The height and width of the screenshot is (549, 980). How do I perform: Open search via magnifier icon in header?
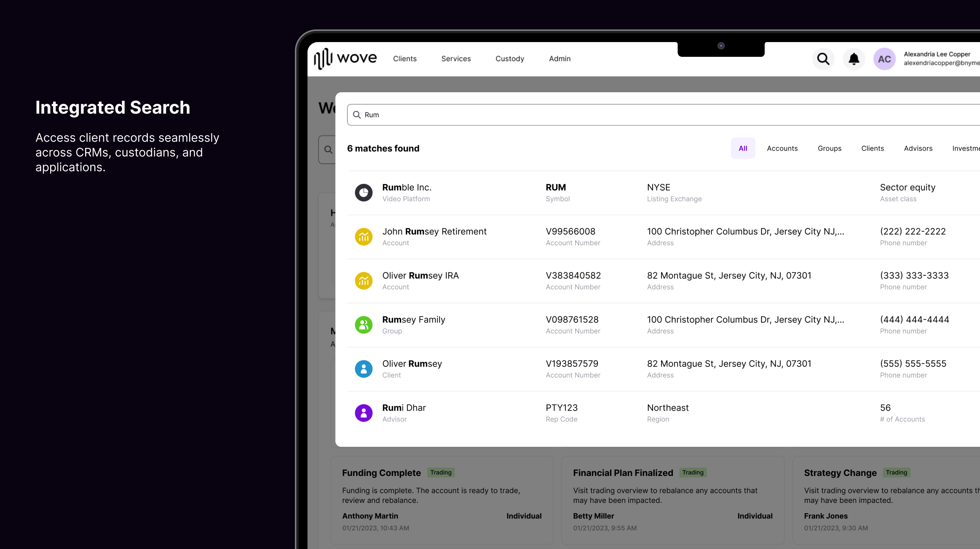[823, 59]
